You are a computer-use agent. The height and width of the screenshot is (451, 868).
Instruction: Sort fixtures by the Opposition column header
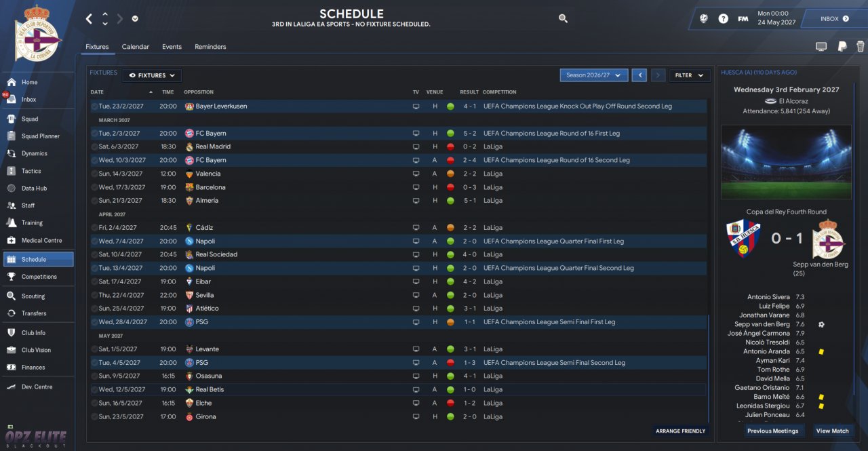click(199, 92)
